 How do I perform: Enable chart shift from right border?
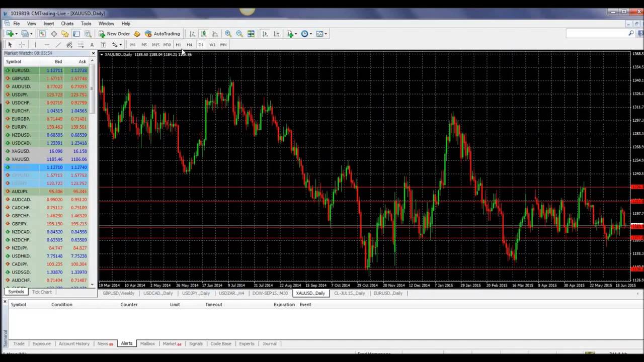[x=276, y=34]
